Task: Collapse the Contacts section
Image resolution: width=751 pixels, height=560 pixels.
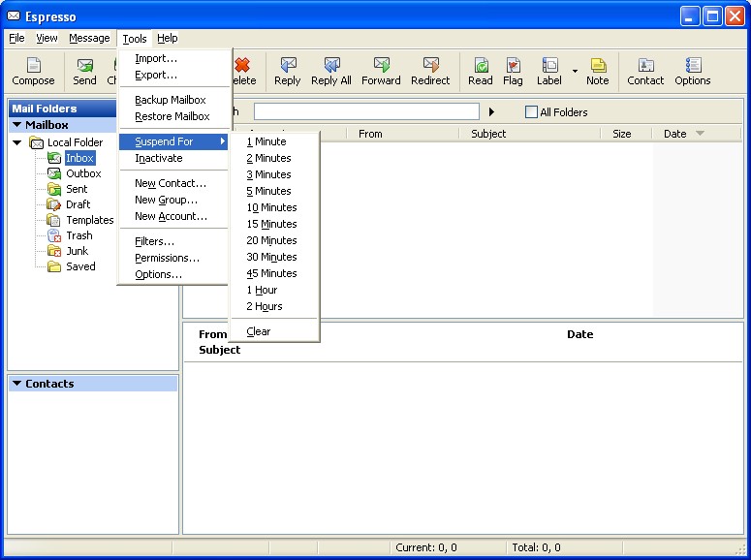Action: click(17, 384)
